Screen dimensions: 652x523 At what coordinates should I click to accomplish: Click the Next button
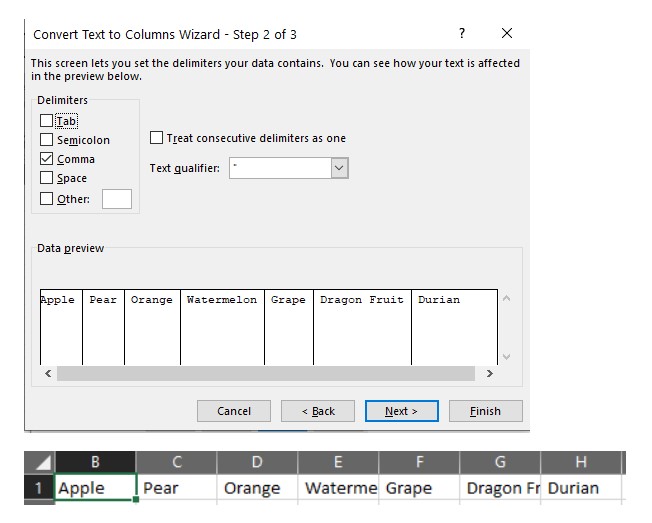coord(402,411)
